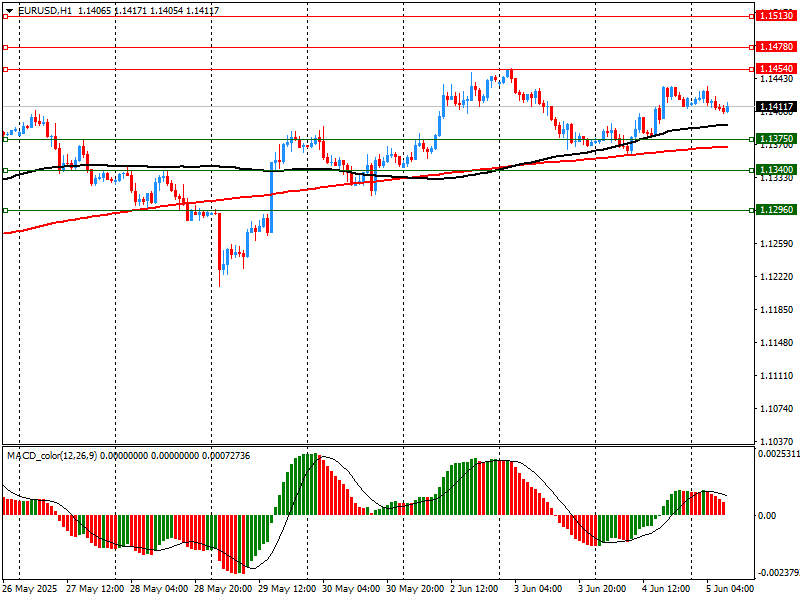Click left anchor of 1.13400 support line

(x=5, y=170)
